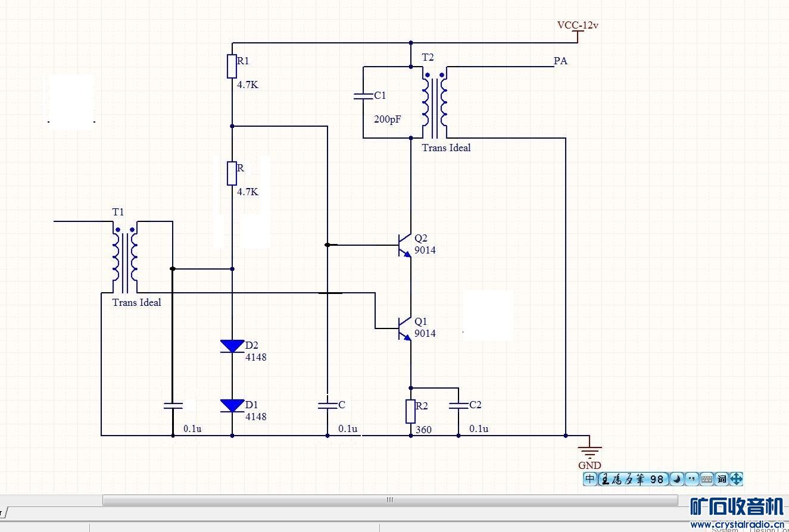Toggle half/full-width moon icon in IME bar
789x532 pixels.
676,478
